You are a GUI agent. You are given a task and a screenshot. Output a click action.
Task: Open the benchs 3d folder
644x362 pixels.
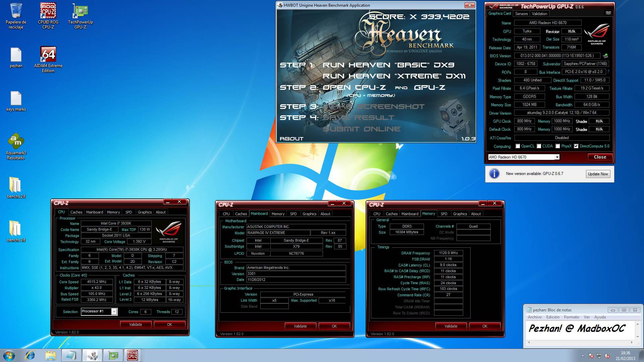pyautogui.click(x=16, y=231)
